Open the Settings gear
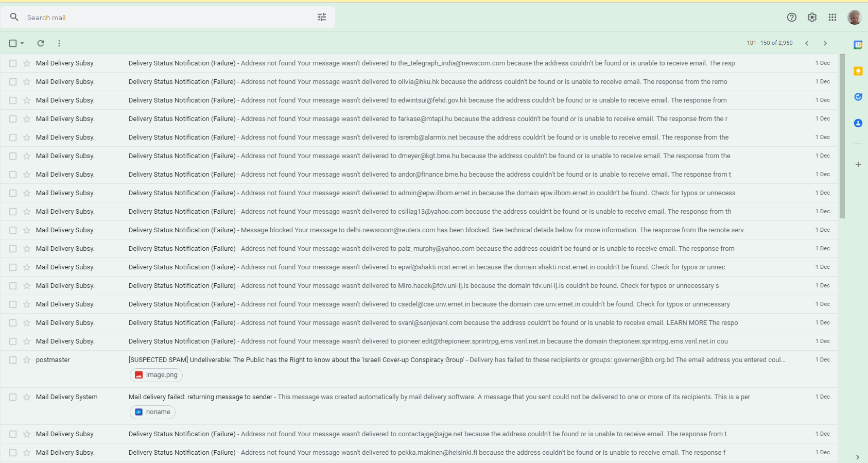Viewport: 868px width, 463px height. point(812,18)
